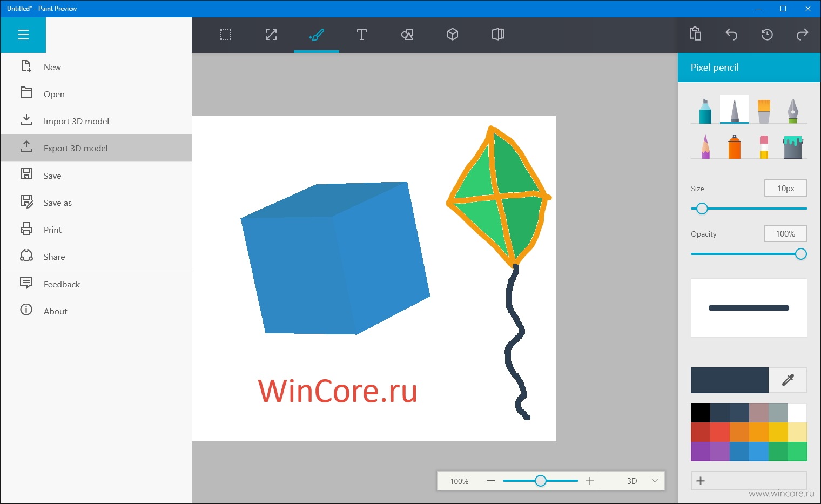The width and height of the screenshot is (821, 504).
Task: Open the History icon
Action: point(767,35)
